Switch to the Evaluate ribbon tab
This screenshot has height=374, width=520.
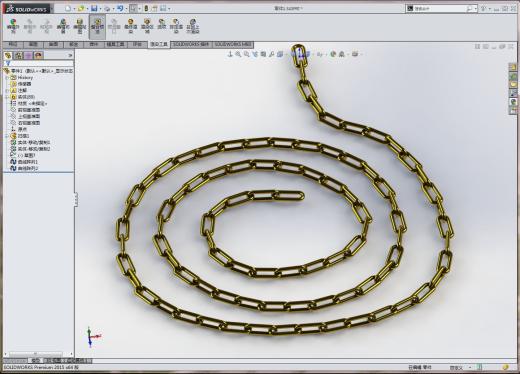tap(137, 44)
